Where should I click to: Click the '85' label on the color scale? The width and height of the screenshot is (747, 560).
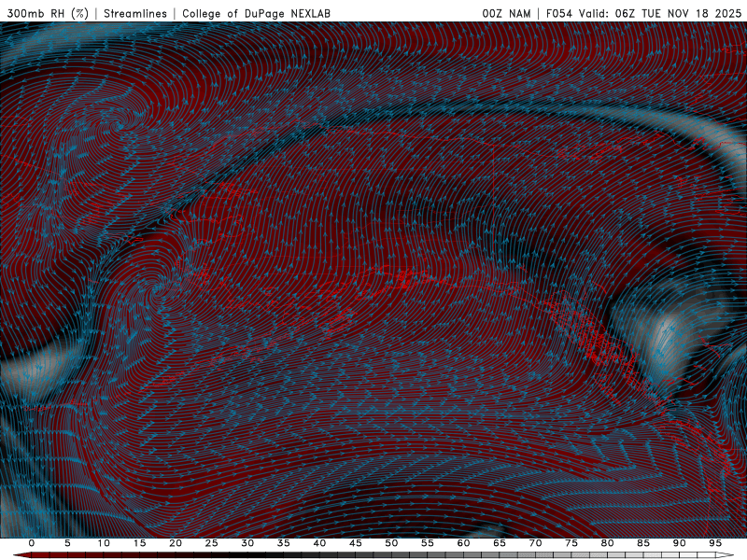pyautogui.click(x=643, y=543)
